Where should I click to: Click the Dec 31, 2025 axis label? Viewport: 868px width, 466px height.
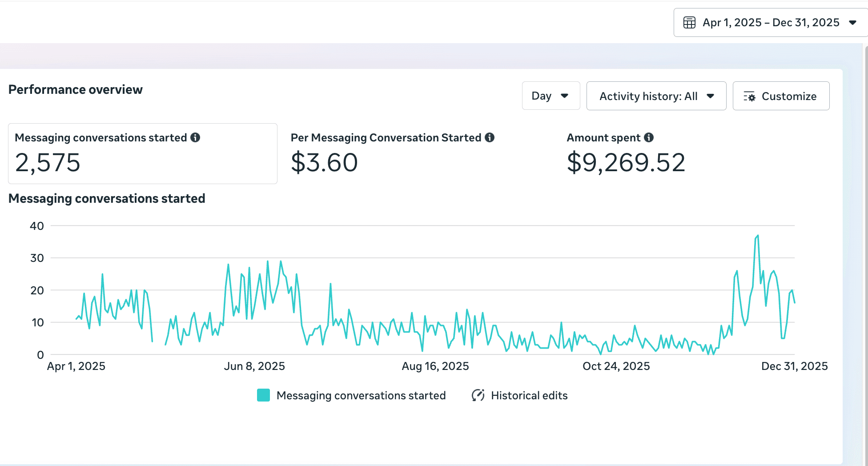[x=795, y=366]
